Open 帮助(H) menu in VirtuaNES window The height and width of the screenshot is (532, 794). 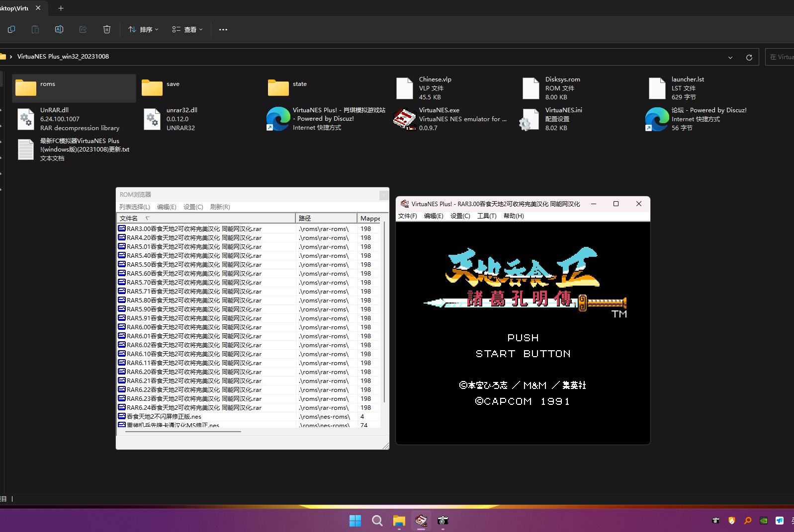tap(514, 216)
